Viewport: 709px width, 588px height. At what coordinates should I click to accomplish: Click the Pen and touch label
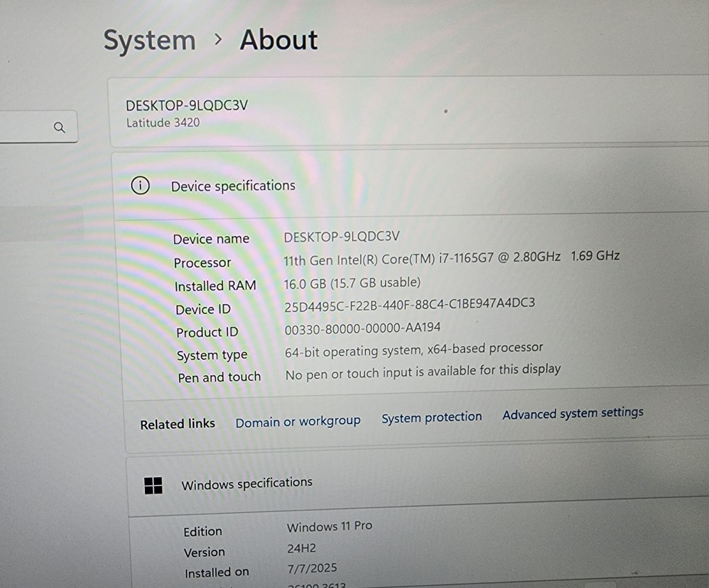[x=219, y=377]
